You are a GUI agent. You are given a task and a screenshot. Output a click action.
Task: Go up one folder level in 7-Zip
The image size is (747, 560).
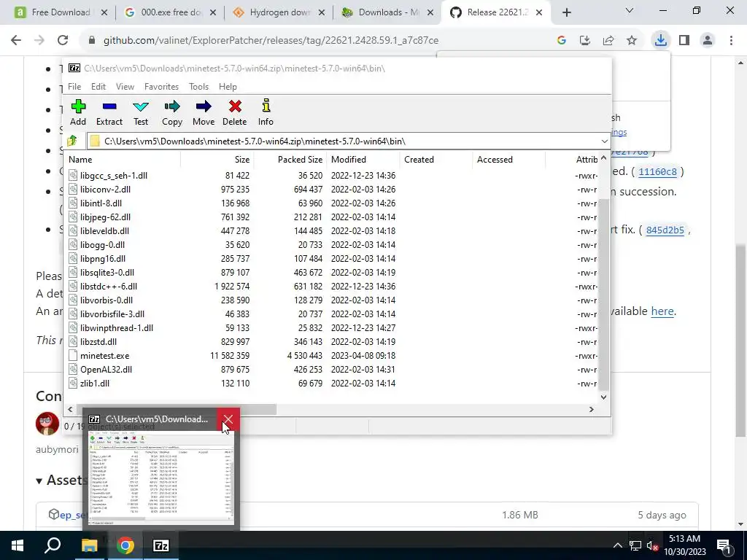pyautogui.click(x=72, y=141)
